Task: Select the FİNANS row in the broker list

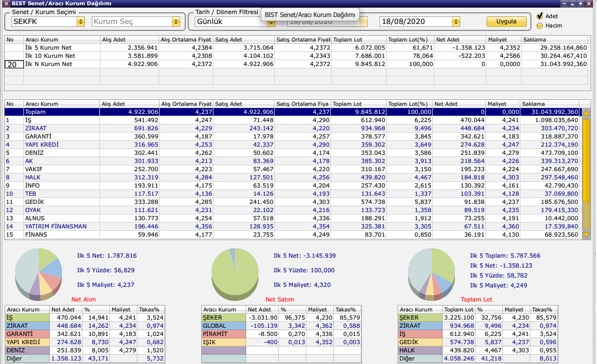Action: [x=292, y=235]
